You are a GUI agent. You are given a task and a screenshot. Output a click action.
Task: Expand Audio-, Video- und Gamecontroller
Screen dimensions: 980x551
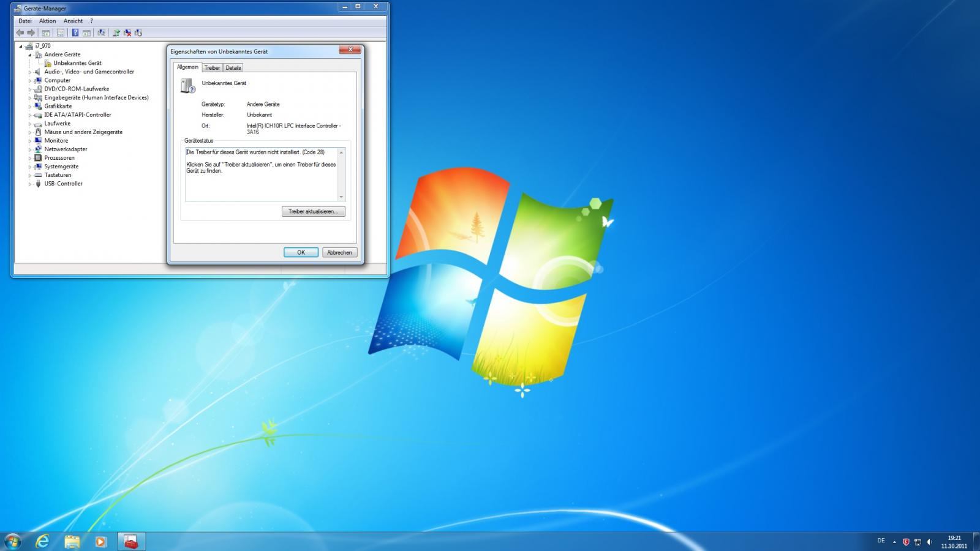click(29, 72)
